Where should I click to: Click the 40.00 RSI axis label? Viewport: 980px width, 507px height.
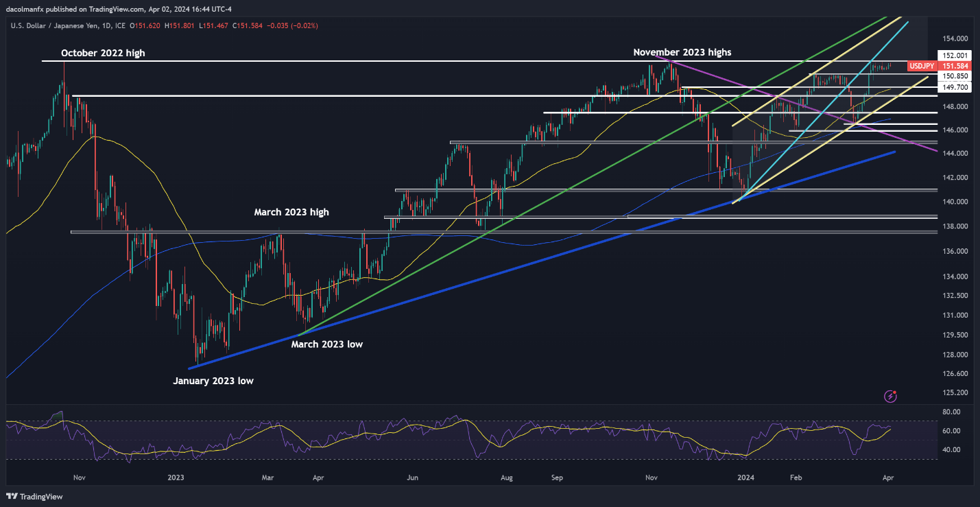[951, 450]
